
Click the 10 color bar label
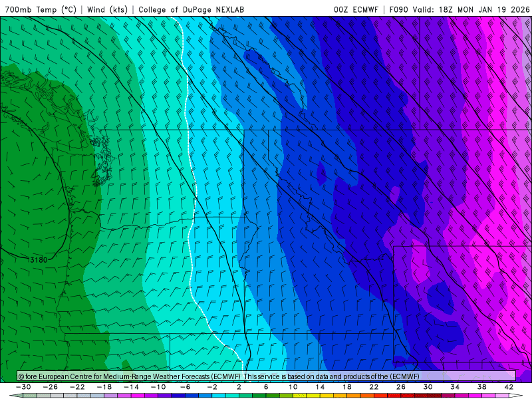point(293,387)
